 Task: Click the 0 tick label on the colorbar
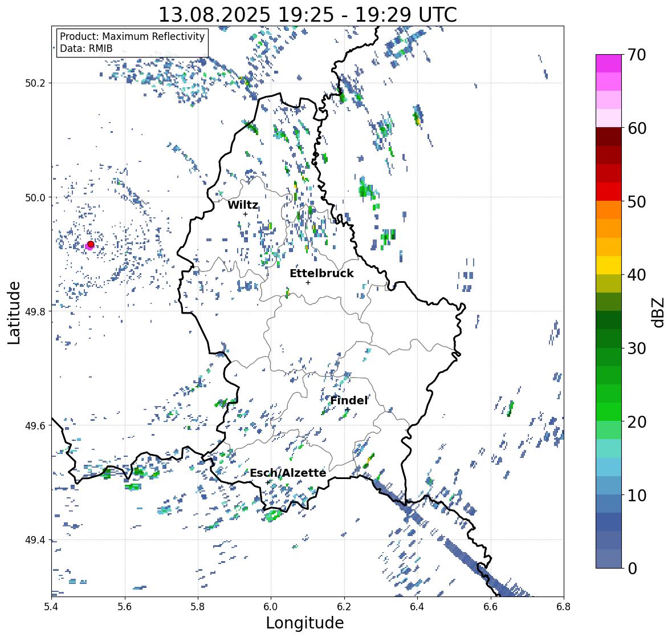click(x=632, y=569)
